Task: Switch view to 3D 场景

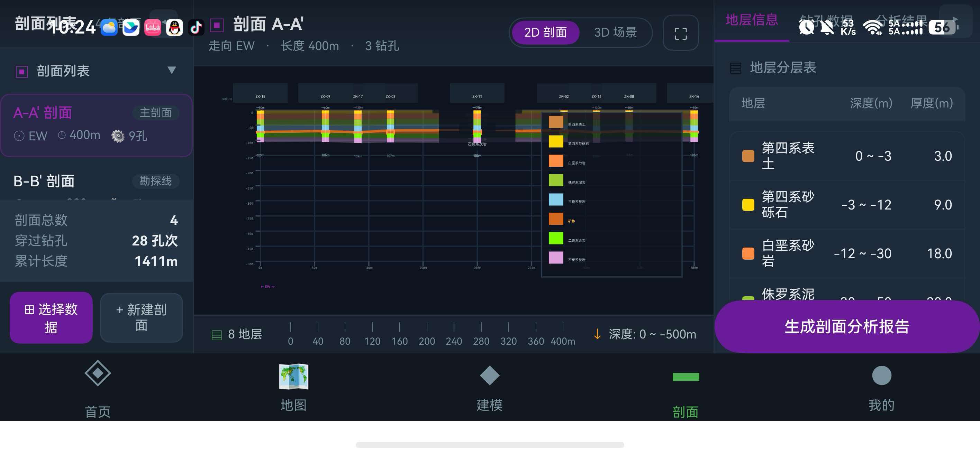Action: [615, 33]
